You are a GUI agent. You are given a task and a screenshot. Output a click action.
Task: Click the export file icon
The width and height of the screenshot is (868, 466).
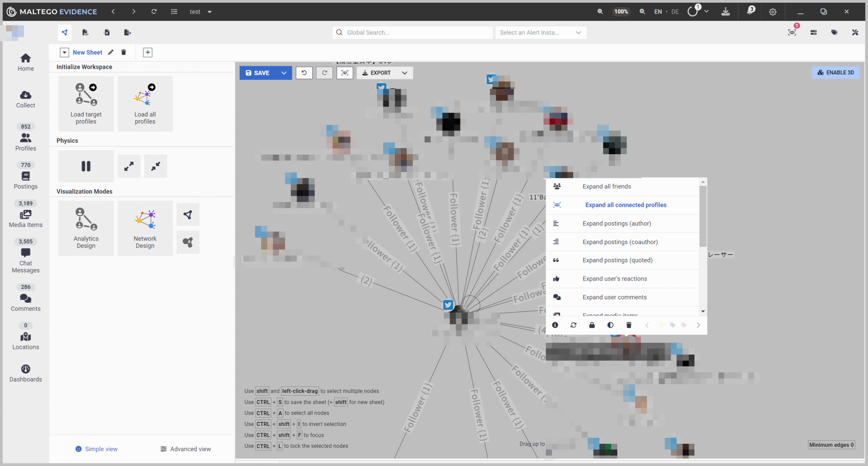[x=127, y=33]
